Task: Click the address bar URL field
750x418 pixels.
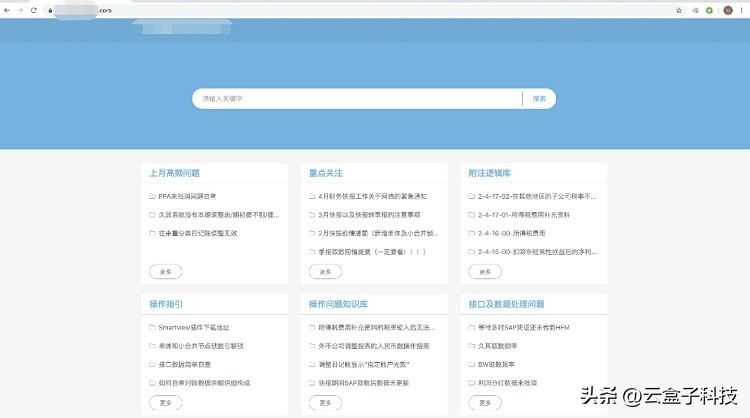Action: tap(359, 10)
